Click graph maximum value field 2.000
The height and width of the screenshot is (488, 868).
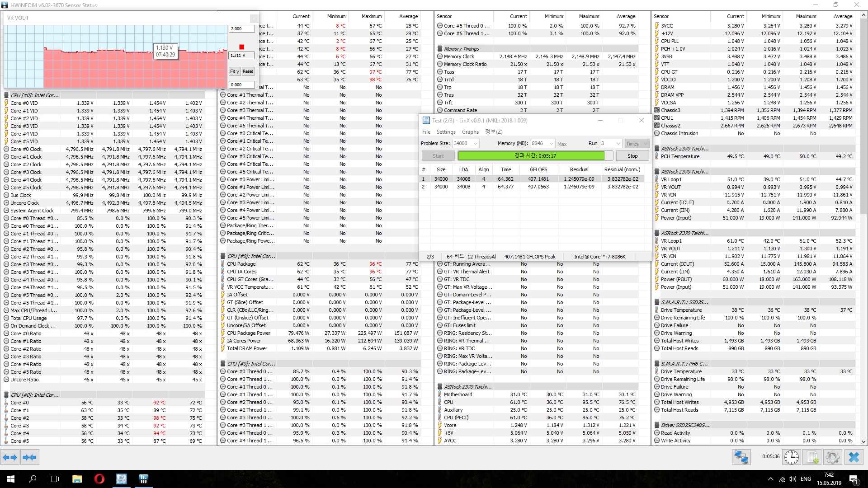tap(241, 28)
